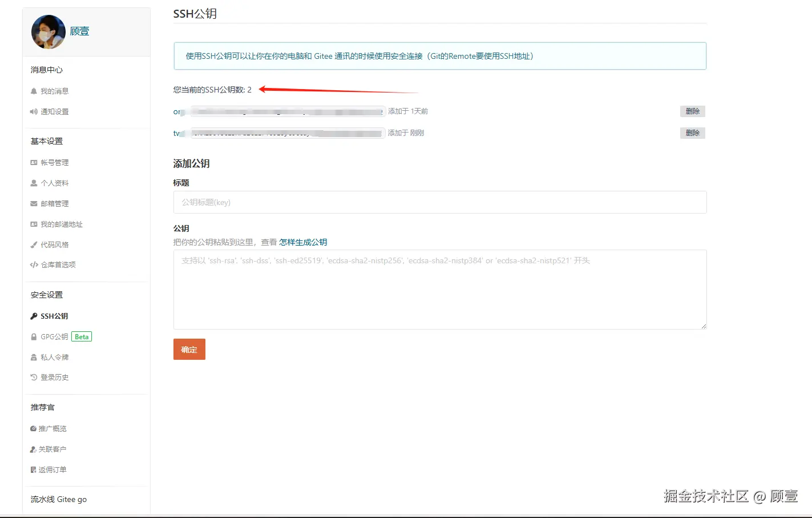Click the dashboard icon beside 推广概览
This screenshot has width=812, height=518.
(x=33, y=429)
